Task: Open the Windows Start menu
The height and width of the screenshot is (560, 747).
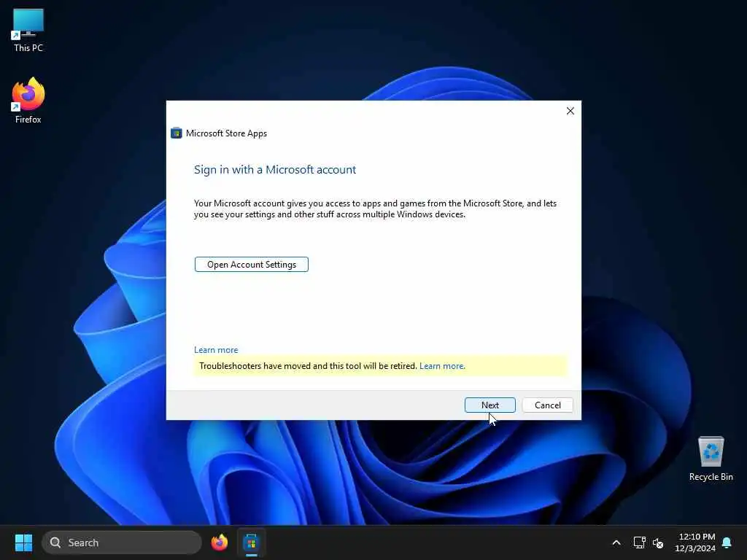Action: click(23, 542)
